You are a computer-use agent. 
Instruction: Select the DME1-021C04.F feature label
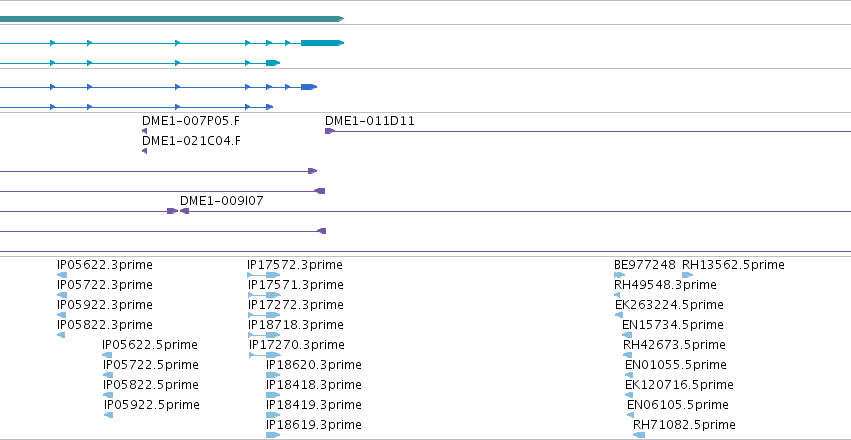coord(191,141)
